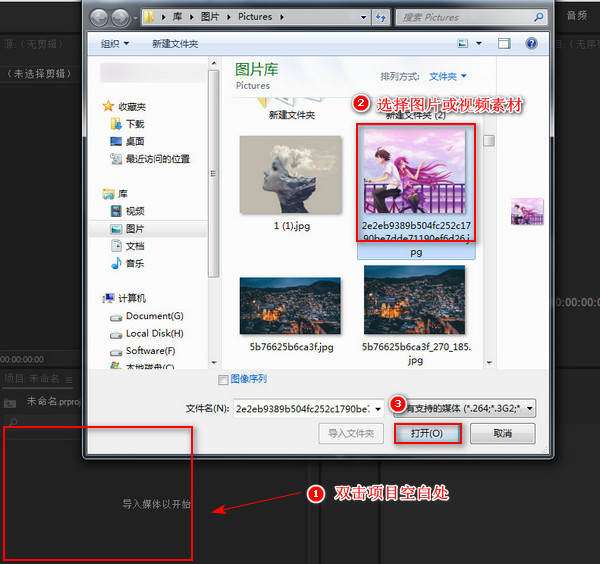Toggle the preview pane icon
The width and height of the screenshot is (600, 564).
pos(504,44)
